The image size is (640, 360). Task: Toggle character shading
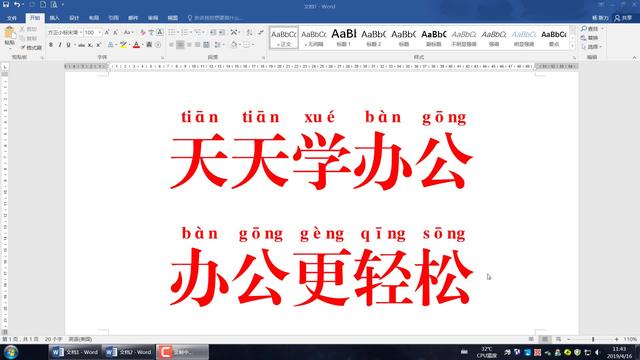[149, 45]
